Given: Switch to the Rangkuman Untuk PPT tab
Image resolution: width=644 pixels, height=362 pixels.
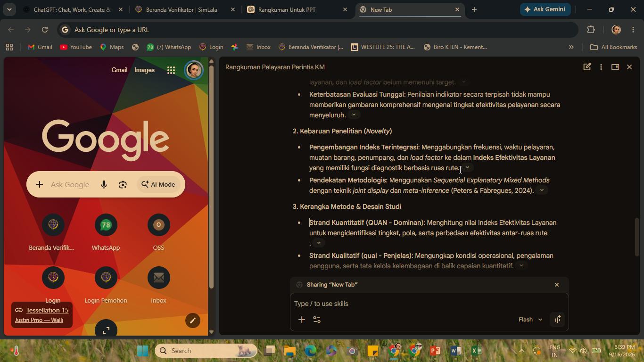Looking at the screenshot, I should 297,9.
